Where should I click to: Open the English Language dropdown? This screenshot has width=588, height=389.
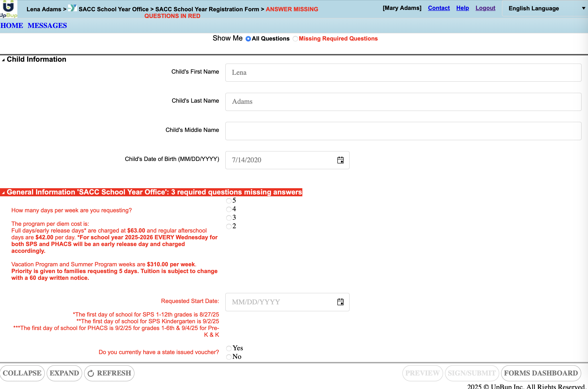545,8
